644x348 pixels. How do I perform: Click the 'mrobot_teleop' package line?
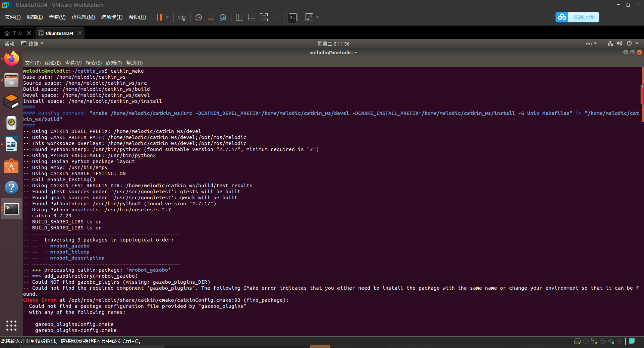(x=70, y=252)
